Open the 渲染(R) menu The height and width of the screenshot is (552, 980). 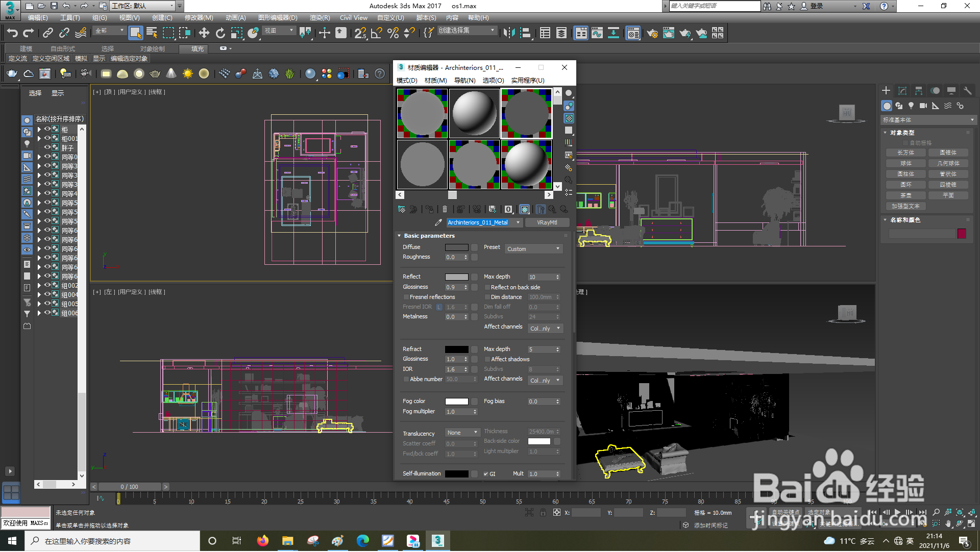pyautogui.click(x=320, y=18)
